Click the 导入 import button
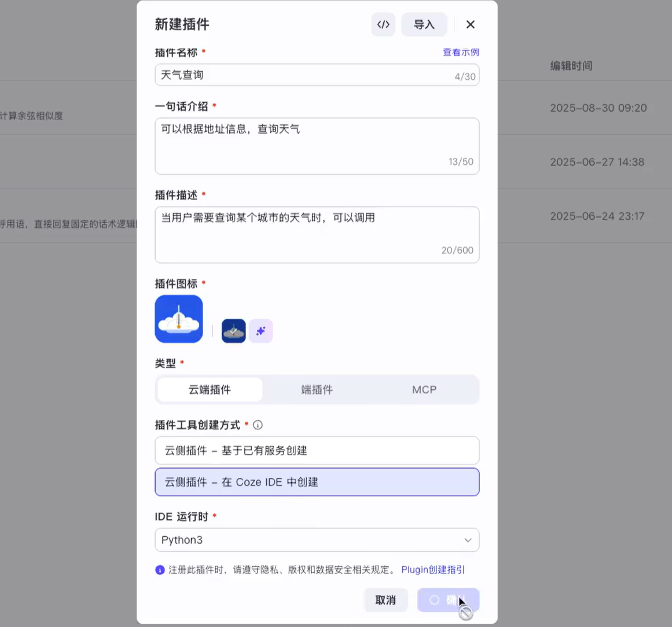Image resolution: width=672 pixels, height=627 pixels. pyautogui.click(x=424, y=24)
